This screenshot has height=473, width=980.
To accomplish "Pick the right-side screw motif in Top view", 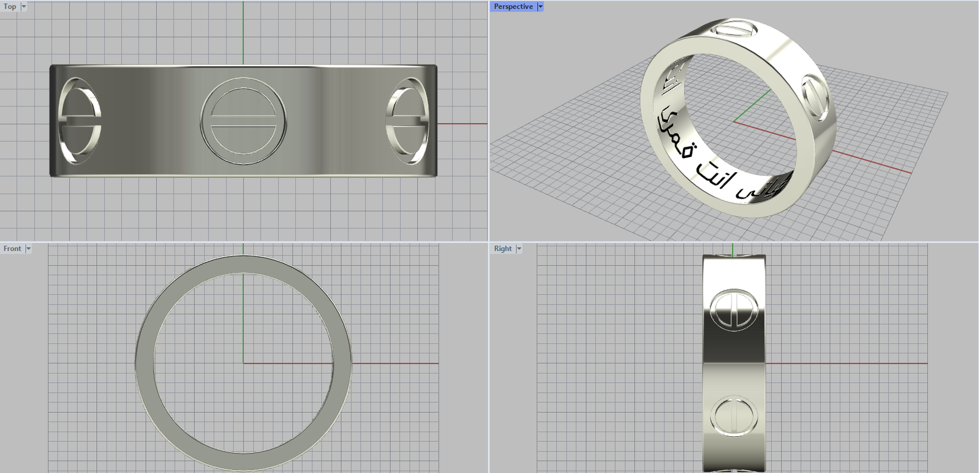I will [407, 121].
